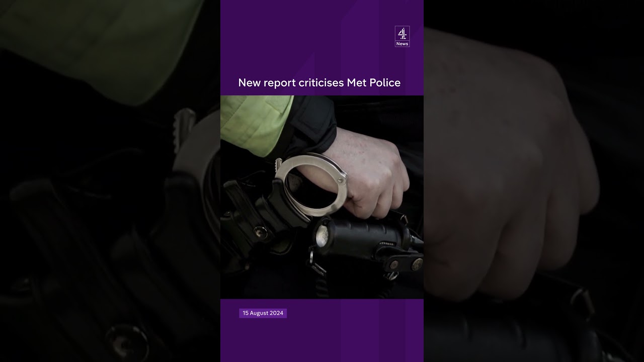Select the number 4 emblem in the logo
This screenshot has width=644, height=362.
(401, 33)
